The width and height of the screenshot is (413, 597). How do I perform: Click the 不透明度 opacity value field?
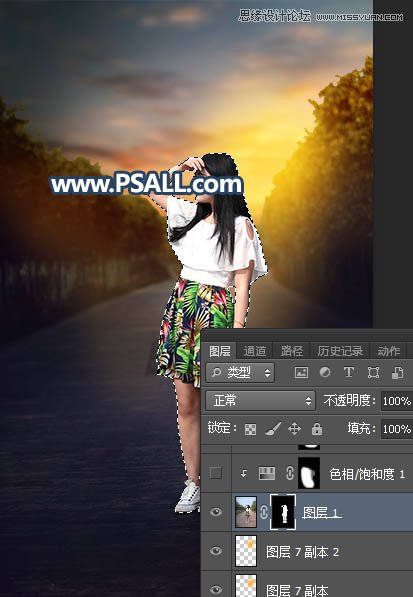(397, 401)
